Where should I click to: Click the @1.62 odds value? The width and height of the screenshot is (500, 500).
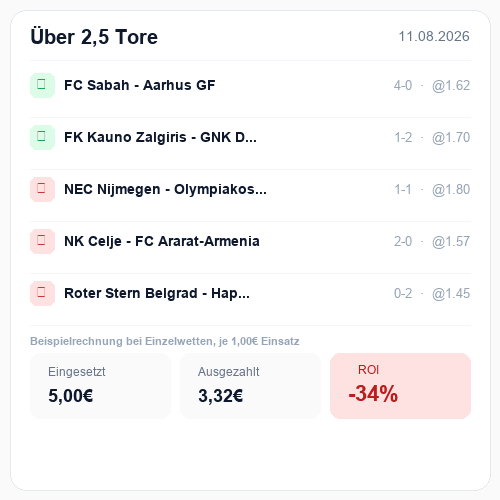click(451, 86)
